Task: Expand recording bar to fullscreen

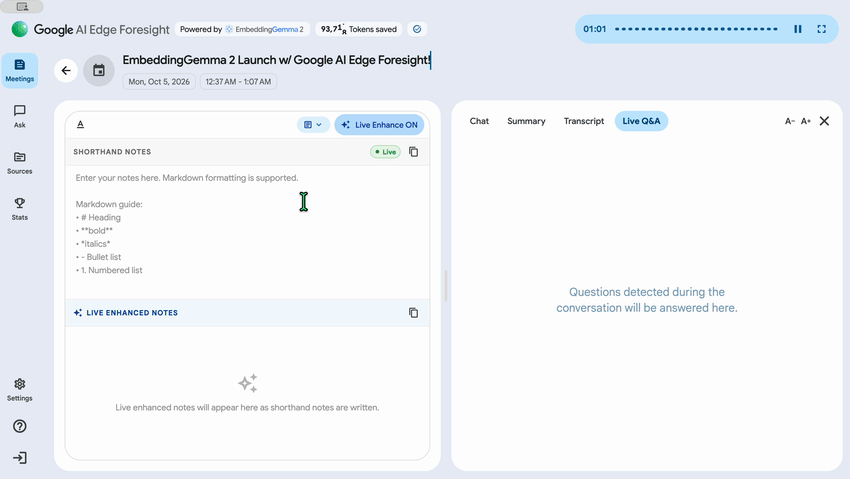Action: [822, 29]
